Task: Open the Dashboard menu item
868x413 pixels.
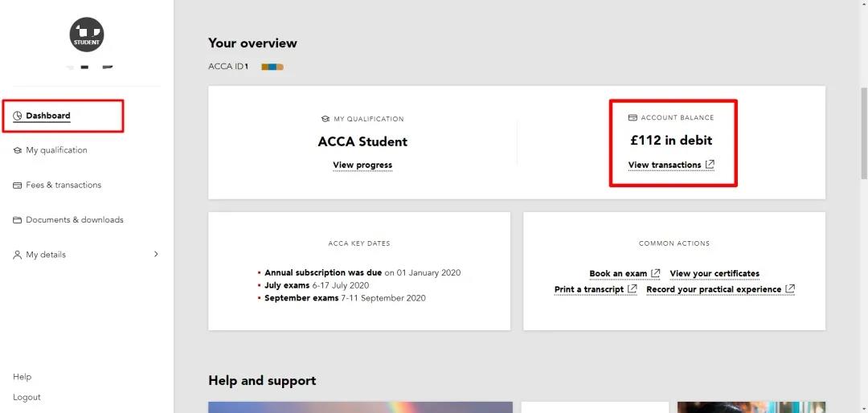Action: (48, 116)
